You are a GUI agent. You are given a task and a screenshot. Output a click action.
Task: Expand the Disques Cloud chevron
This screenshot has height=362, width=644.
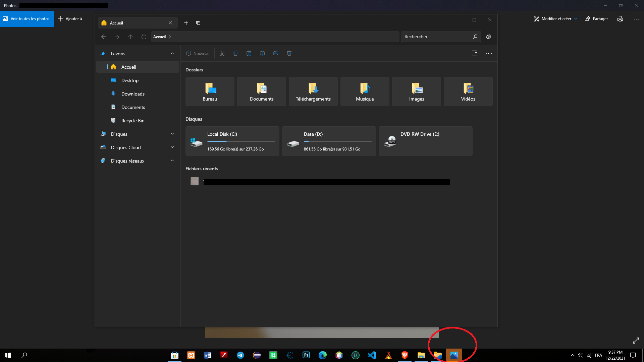pyautogui.click(x=172, y=147)
